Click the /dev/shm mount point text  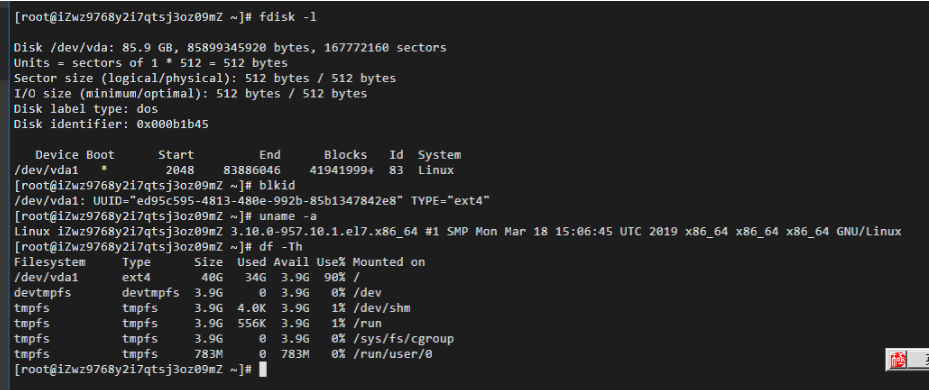click(x=382, y=308)
